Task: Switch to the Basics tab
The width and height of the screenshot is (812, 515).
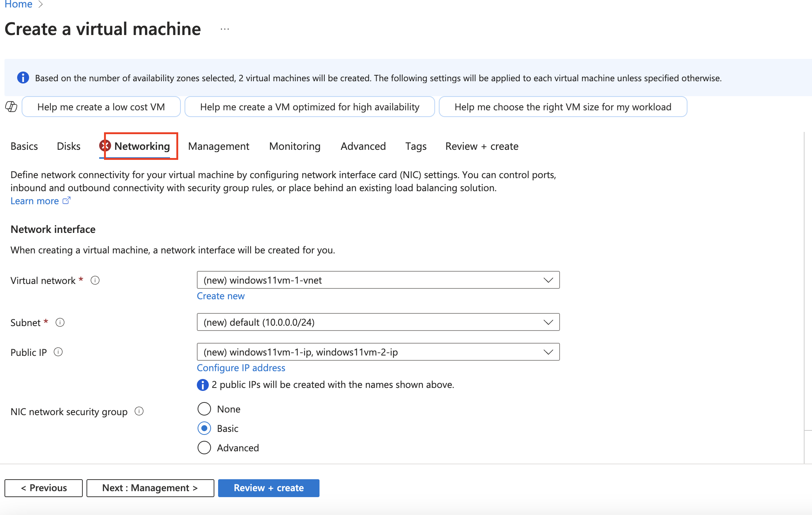Action: [24, 146]
